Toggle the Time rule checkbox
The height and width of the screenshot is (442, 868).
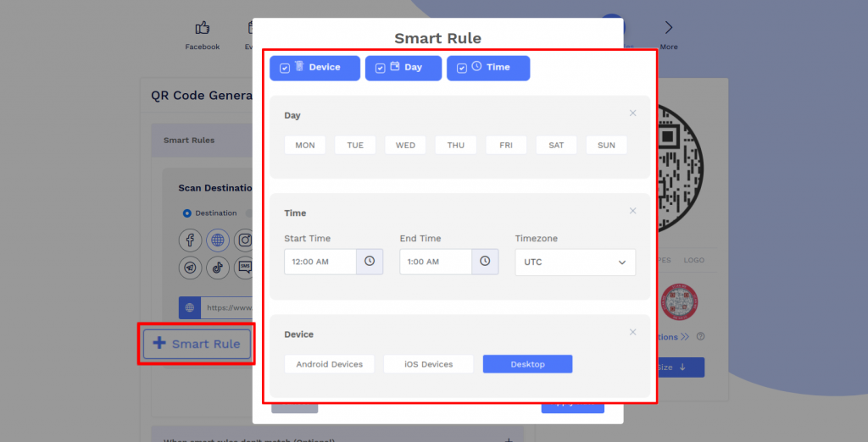462,69
